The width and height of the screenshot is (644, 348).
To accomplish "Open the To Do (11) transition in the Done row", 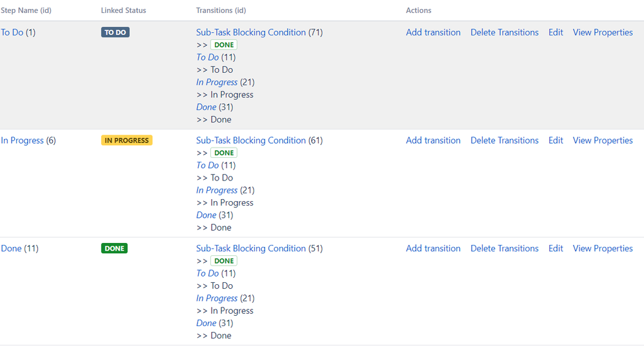I will pos(207,273).
